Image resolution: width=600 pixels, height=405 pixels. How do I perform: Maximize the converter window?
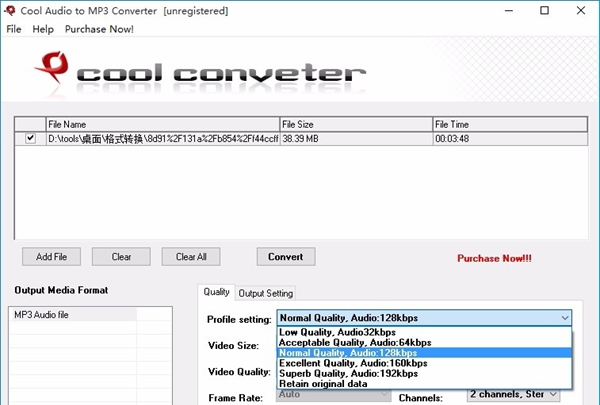click(x=545, y=11)
